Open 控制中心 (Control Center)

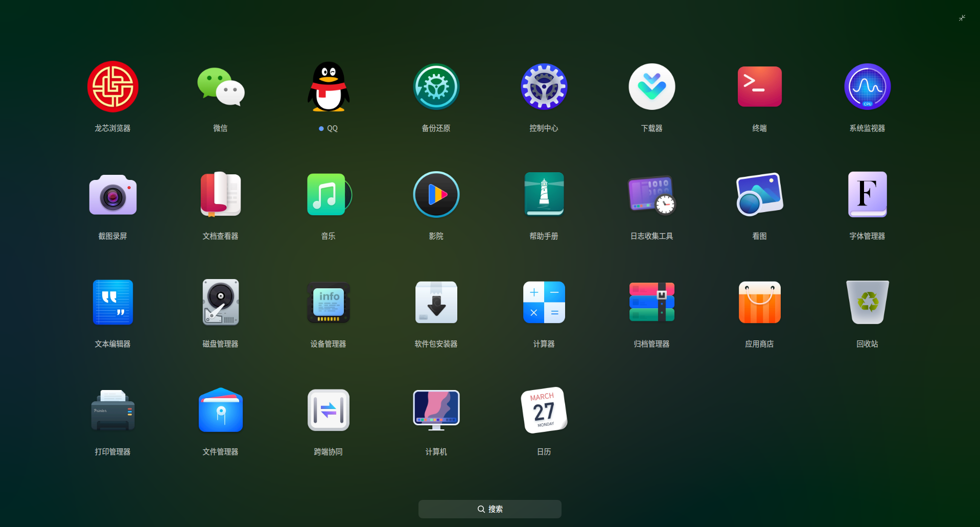click(544, 87)
